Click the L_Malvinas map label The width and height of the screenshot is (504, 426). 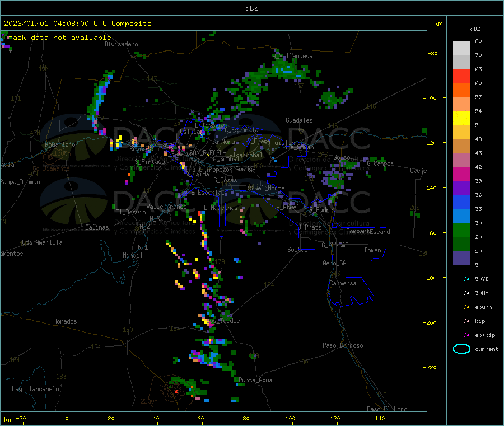point(221,208)
